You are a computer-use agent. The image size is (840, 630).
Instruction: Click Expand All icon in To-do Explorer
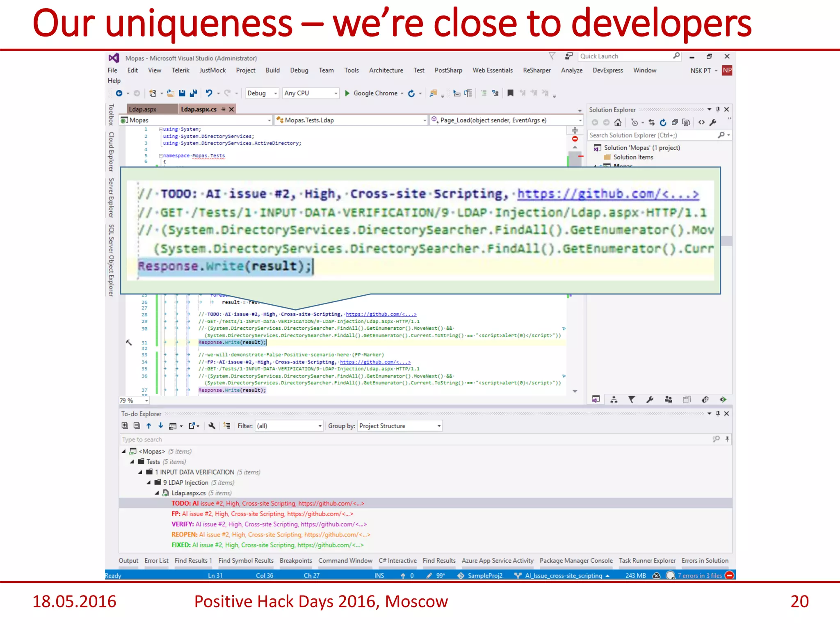click(125, 426)
